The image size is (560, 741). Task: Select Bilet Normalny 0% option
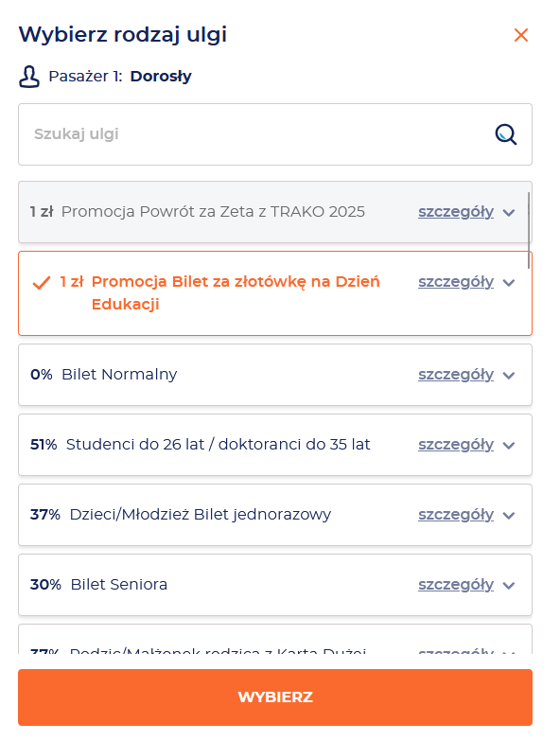(275, 375)
